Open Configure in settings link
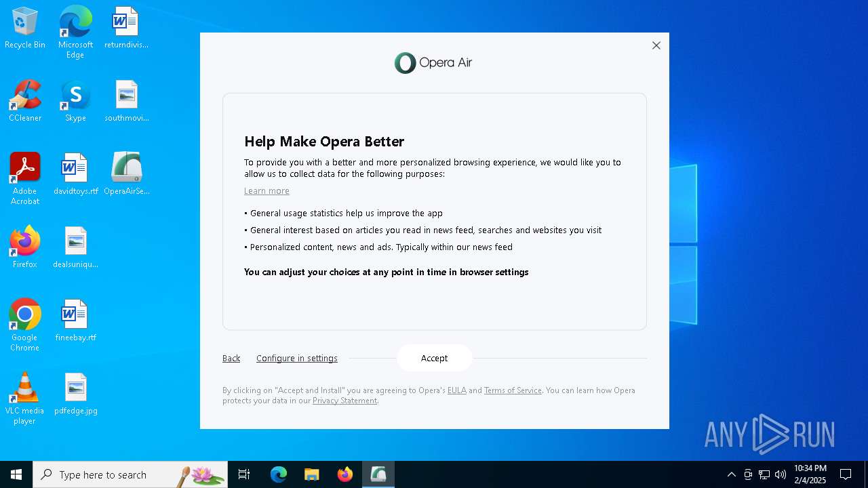868x488 pixels. tap(297, 359)
